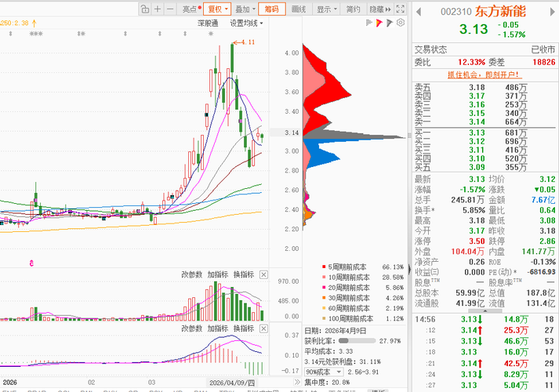This screenshot has height=392, width=559.
Task: Expand the 隐藏 hidden tools menu
Action: (x=380, y=9)
